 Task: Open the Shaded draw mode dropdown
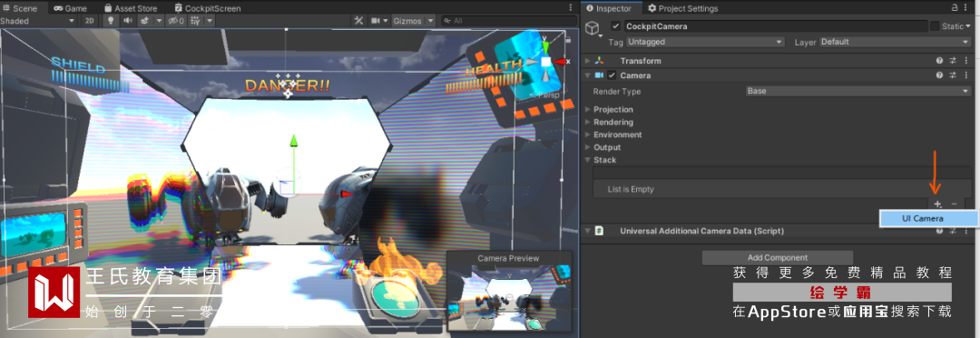click(38, 21)
